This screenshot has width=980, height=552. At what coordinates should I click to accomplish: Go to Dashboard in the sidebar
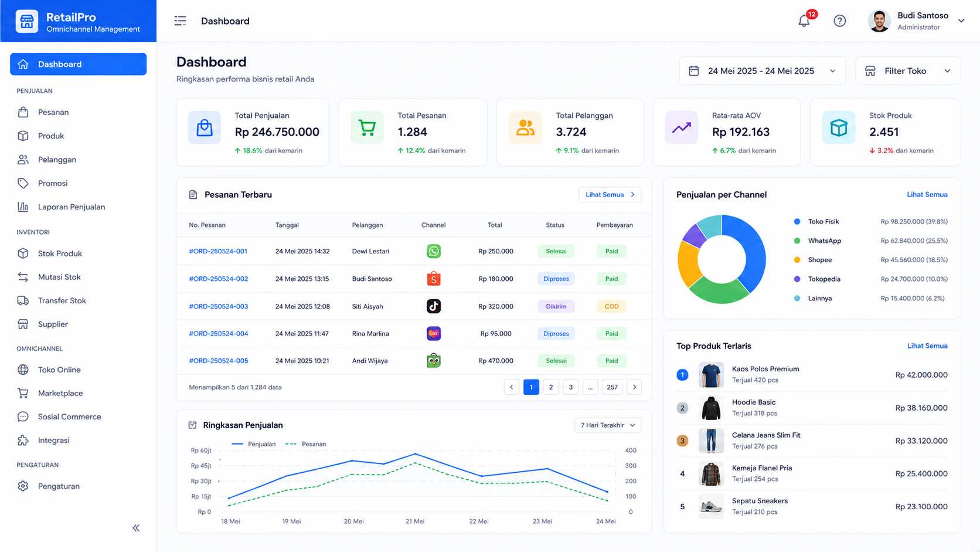click(x=78, y=64)
